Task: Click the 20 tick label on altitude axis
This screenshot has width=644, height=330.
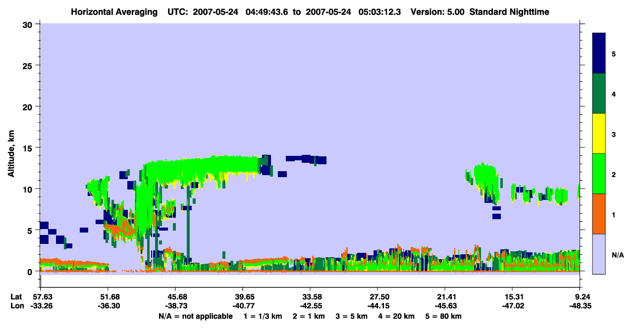Action: pyautogui.click(x=28, y=106)
